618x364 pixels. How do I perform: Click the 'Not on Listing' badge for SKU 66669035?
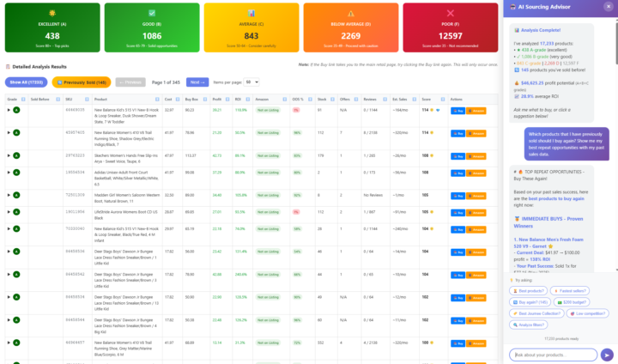click(x=268, y=110)
